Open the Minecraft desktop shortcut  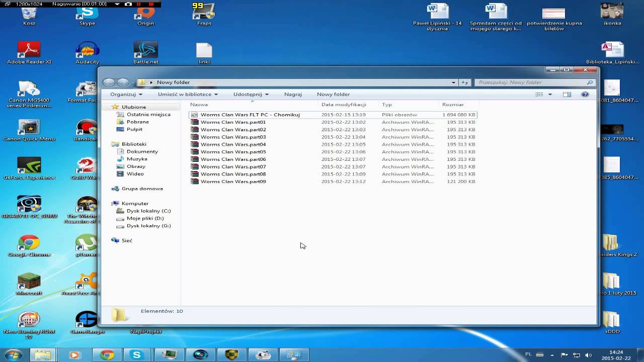[29, 284]
